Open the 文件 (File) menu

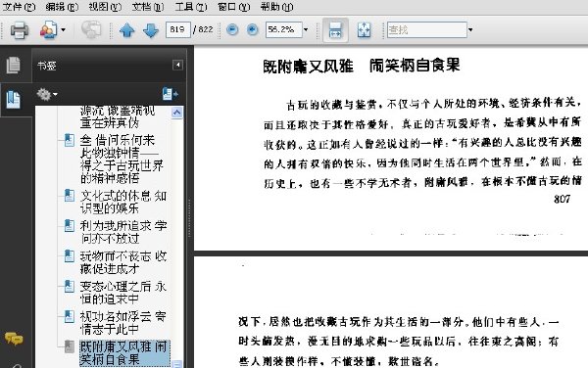[19, 7]
